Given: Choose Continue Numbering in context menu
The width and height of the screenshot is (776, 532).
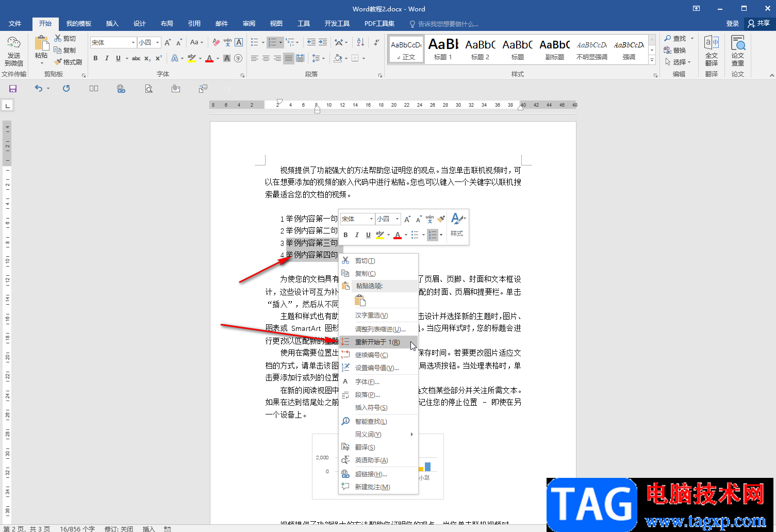Looking at the screenshot, I should pyautogui.click(x=378, y=355).
